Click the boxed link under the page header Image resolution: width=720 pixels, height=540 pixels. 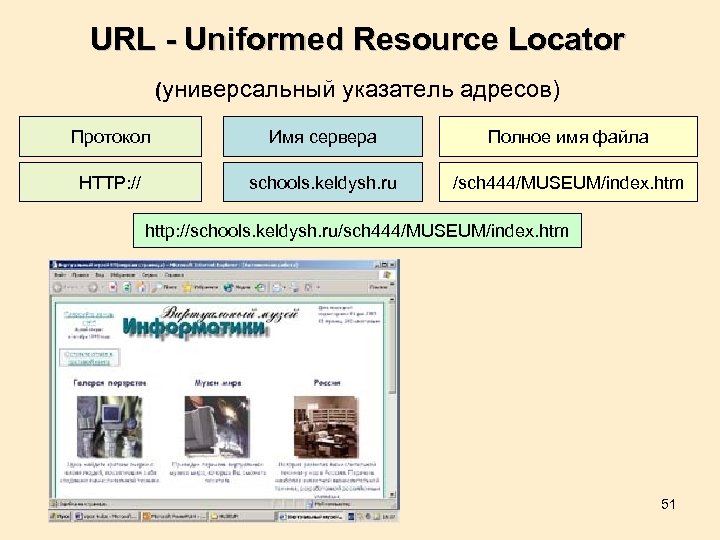tap(89, 358)
